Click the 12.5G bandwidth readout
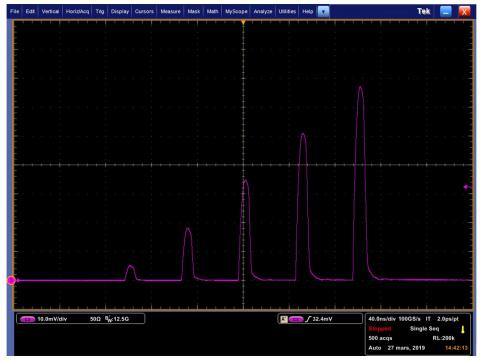 [x=117, y=319]
